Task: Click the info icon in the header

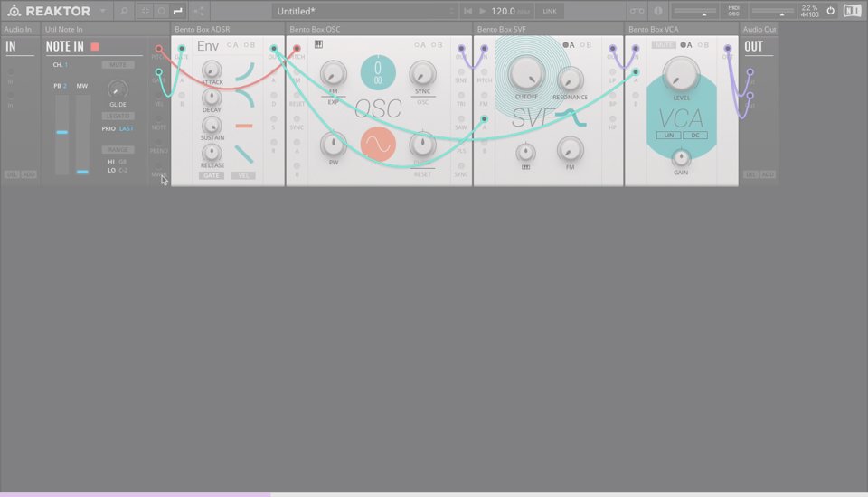Action: point(657,11)
